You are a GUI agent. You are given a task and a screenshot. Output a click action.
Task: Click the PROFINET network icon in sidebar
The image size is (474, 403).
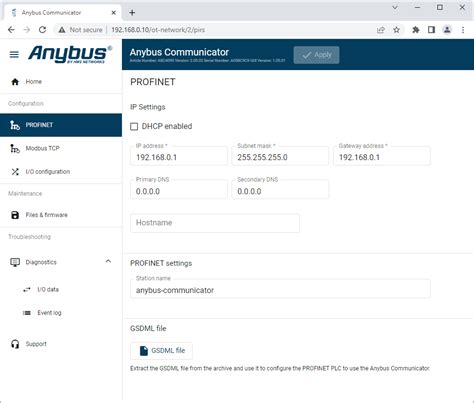click(x=15, y=125)
